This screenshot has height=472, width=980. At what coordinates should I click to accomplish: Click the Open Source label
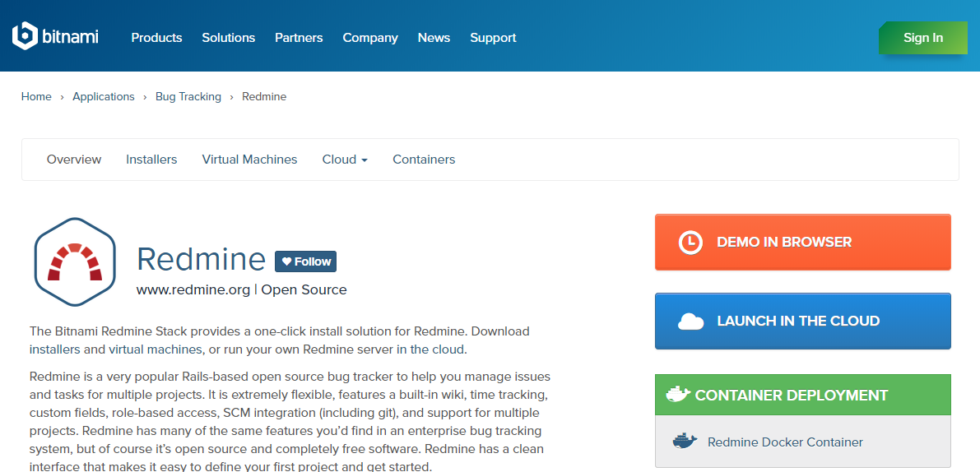(x=304, y=290)
